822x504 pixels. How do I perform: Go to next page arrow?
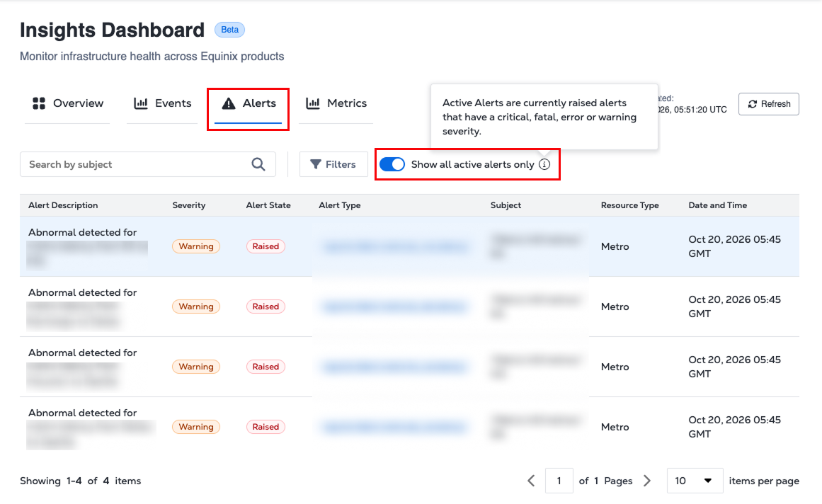[647, 481]
